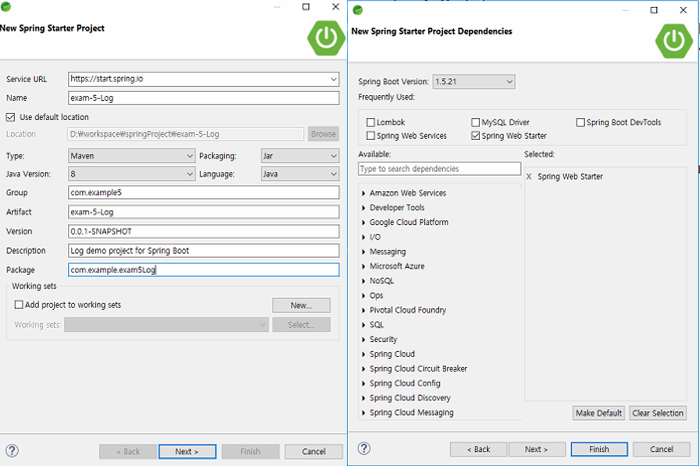Check Spring Boot DevTools dependency
Screen dimensions: 700x466
pos(580,122)
